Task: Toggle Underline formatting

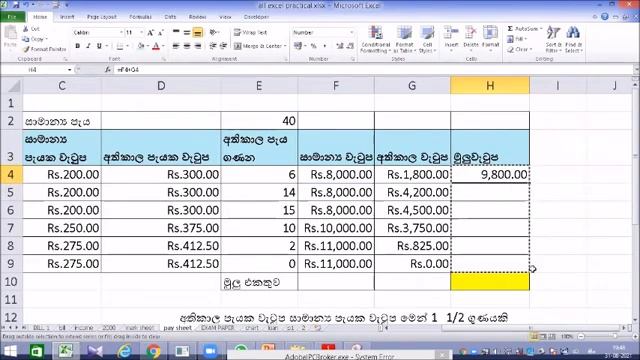Action: pyautogui.click(x=99, y=46)
